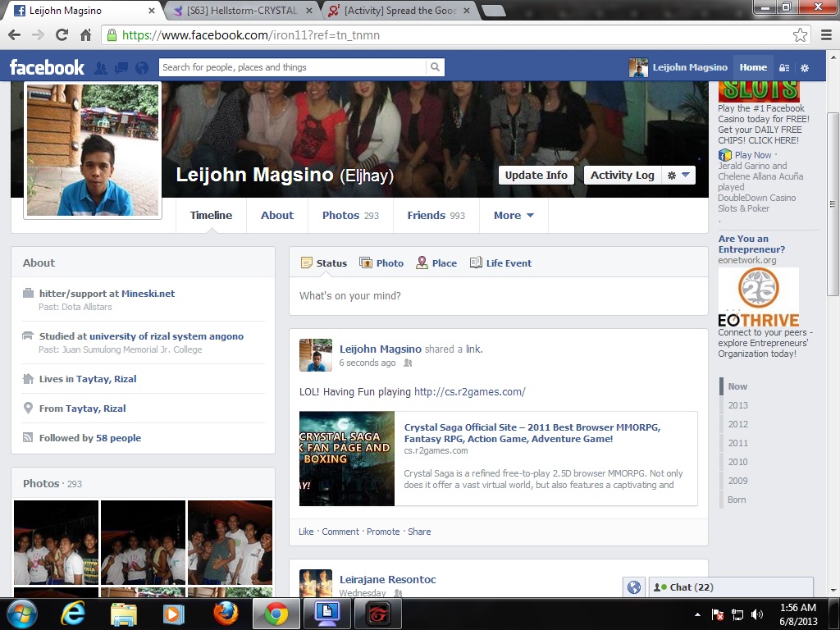The image size is (840, 630).
Task: Click the Update Info button
Action: coord(536,175)
